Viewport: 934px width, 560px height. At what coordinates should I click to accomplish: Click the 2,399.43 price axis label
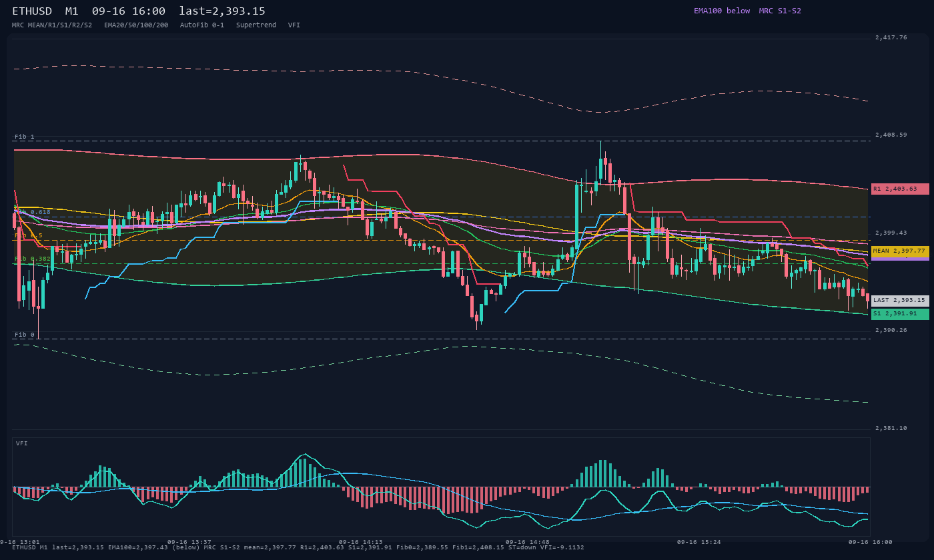click(891, 233)
